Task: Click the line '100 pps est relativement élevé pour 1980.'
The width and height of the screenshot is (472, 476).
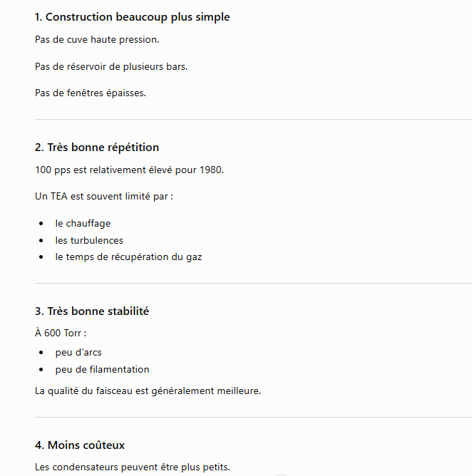Action: click(x=129, y=170)
